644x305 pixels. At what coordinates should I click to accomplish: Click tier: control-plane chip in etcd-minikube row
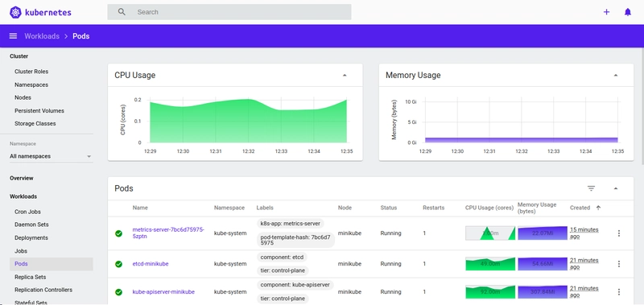[x=283, y=270]
